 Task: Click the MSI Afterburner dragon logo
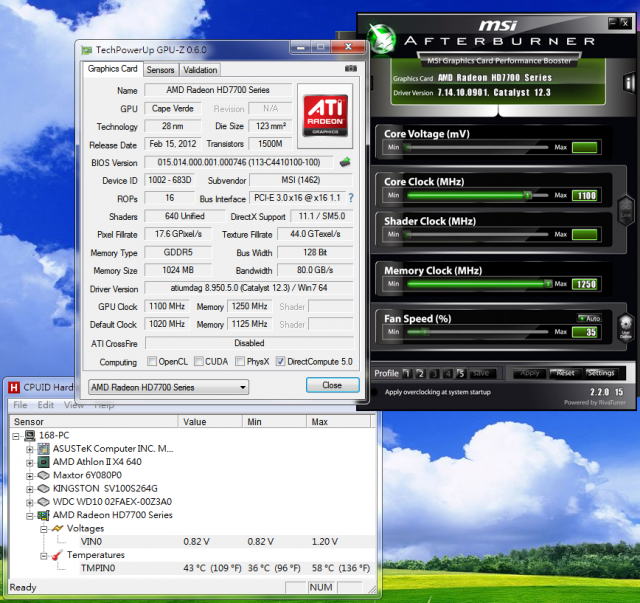coord(381,38)
